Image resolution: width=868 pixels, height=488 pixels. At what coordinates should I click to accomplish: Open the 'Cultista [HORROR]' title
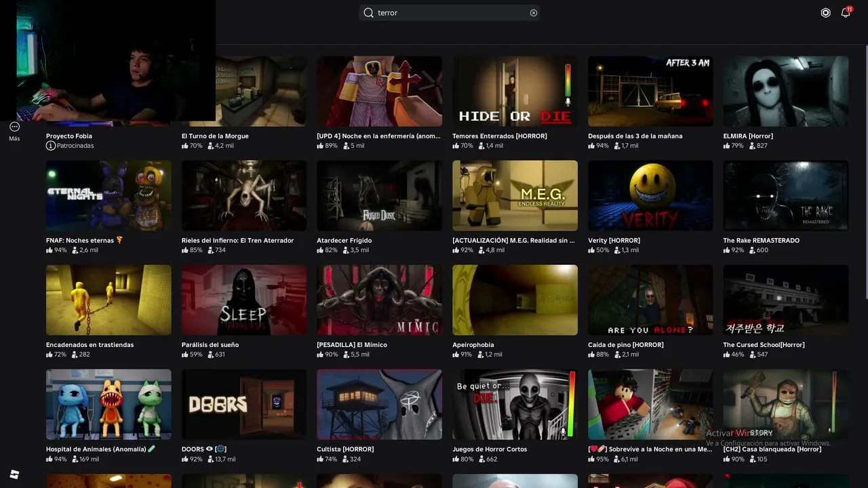(x=345, y=449)
